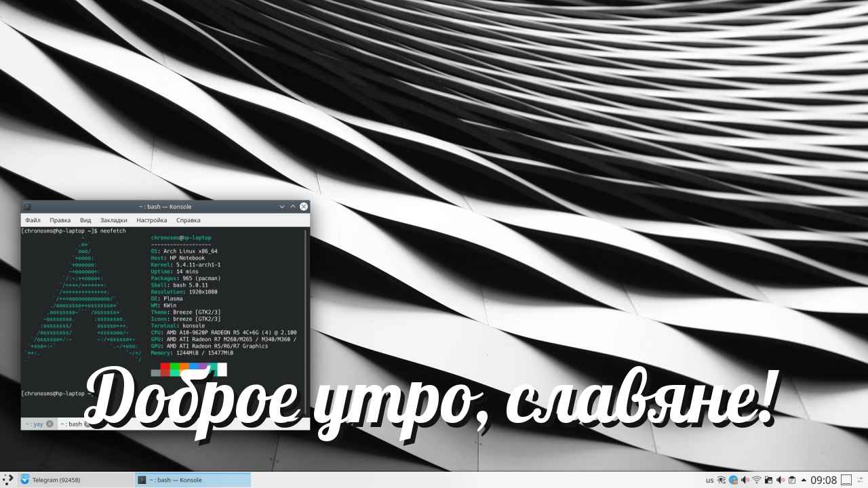Click the 'Terminal: konsole' line
The height and width of the screenshot is (488, 868).
click(178, 326)
